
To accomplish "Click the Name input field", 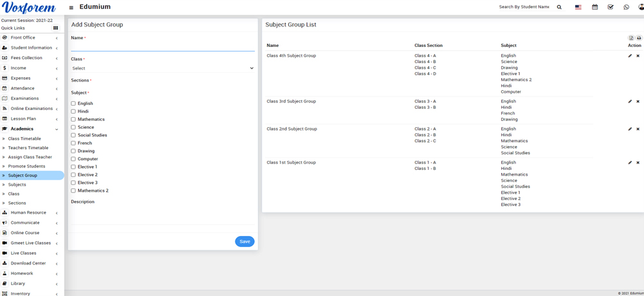I will point(162,47).
